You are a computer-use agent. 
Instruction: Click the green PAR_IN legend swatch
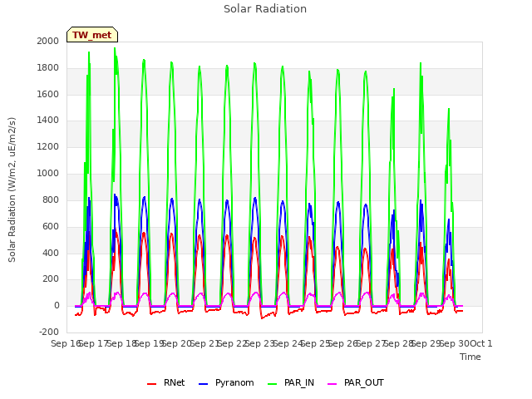point(272,384)
